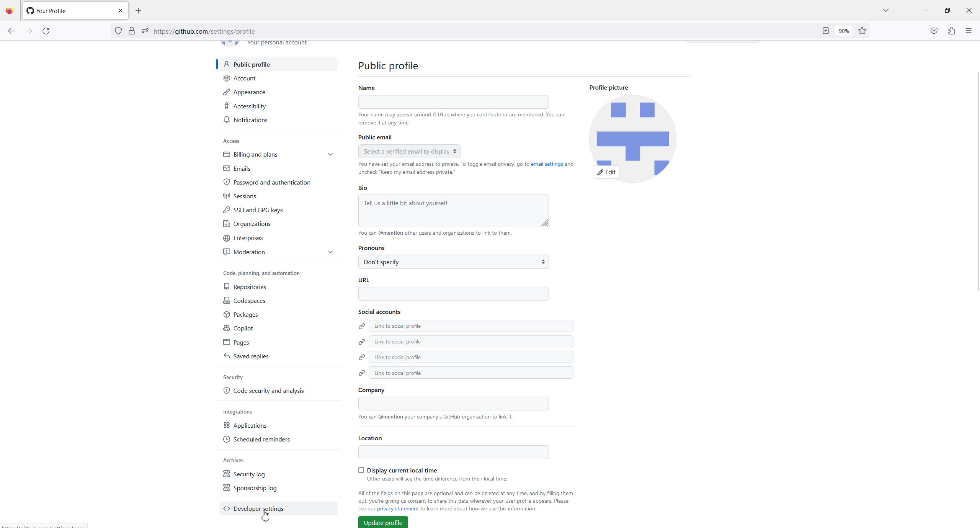Expand the Moderation sidebar section
The height and width of the screenshot is (528, 980).
click(330, 252)
